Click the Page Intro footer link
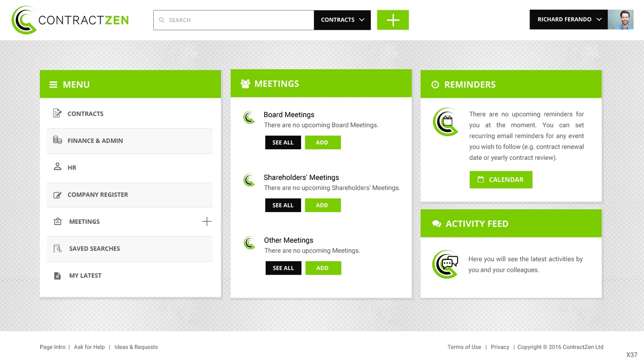 coord(53,347)
